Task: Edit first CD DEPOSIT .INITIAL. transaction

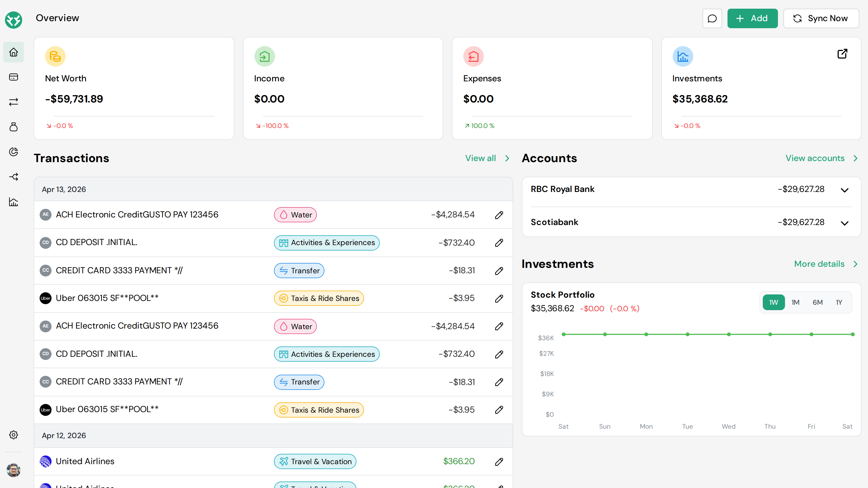Action: tap(499, 243)
